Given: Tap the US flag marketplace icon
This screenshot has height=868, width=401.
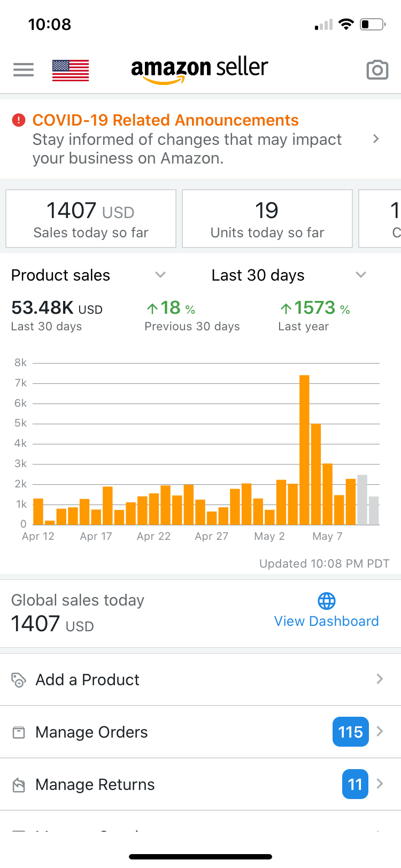Looking at the screenshot, I should [71, 70].
